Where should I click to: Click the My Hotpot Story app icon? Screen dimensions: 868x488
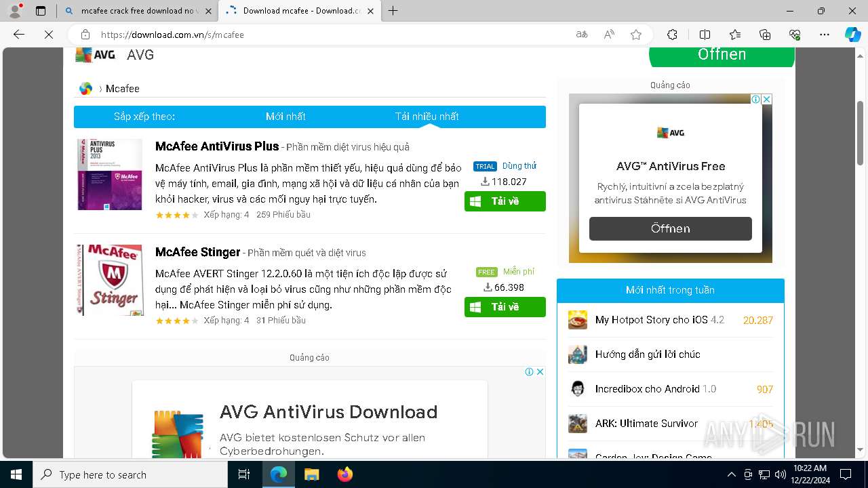point(578,320)
